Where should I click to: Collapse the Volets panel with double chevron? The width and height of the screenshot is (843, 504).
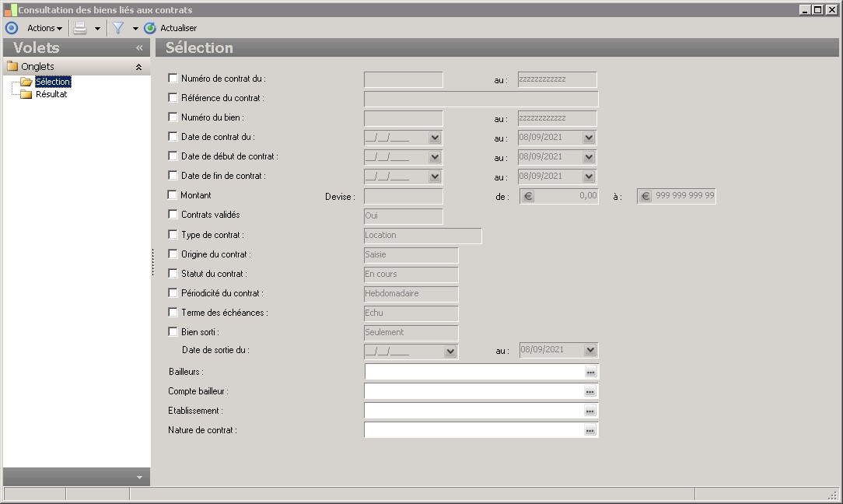[139, 48]
